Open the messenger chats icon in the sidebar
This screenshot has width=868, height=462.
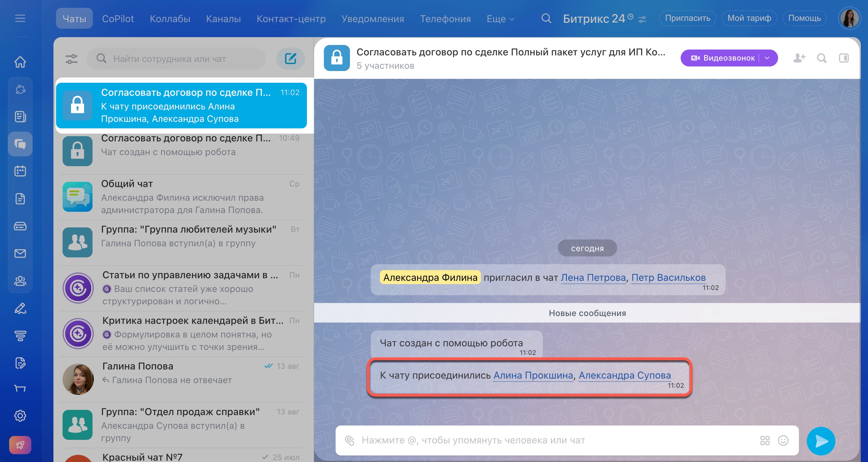pyautogui.click(x=20, y=144)
